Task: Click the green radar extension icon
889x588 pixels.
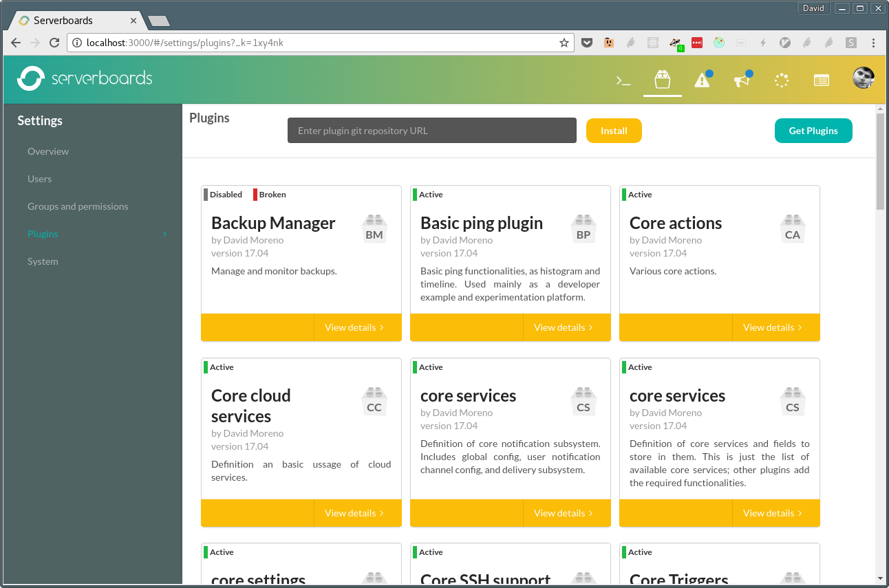Action: click(719, 43)
